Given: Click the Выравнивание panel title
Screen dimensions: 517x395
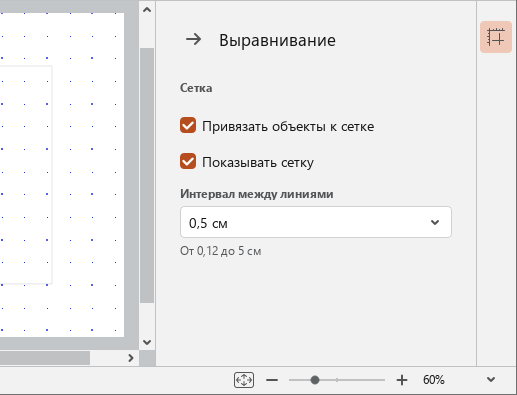Looking at the screenshot, I should tap(277, 40).
